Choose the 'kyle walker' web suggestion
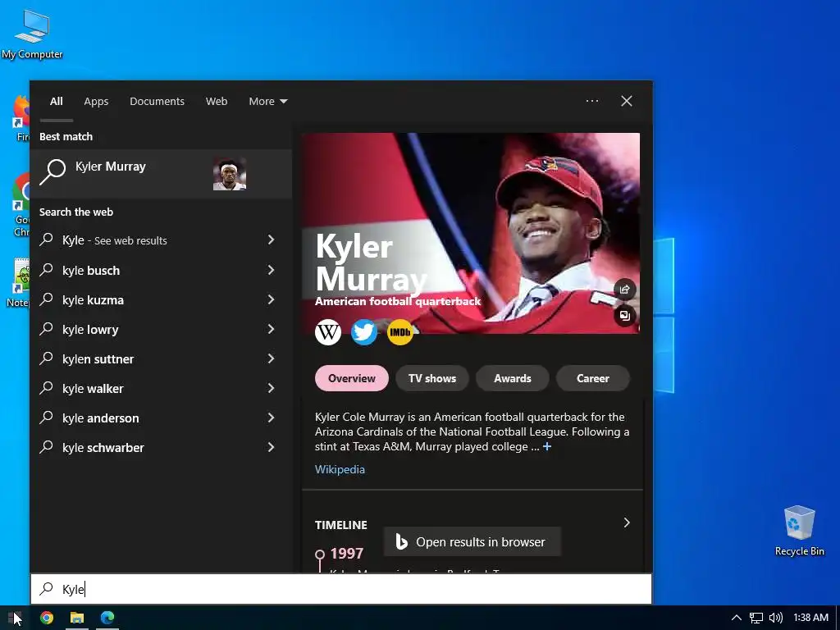 (x=161, y=388)
